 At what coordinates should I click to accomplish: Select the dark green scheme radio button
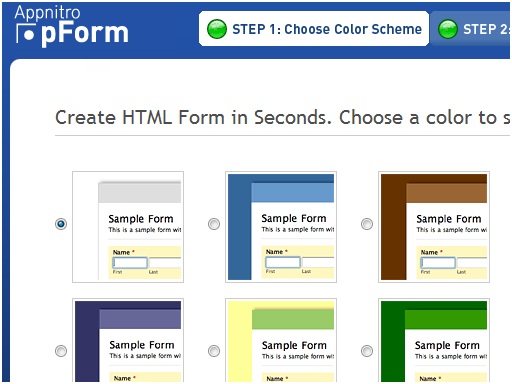pos(367,351)
